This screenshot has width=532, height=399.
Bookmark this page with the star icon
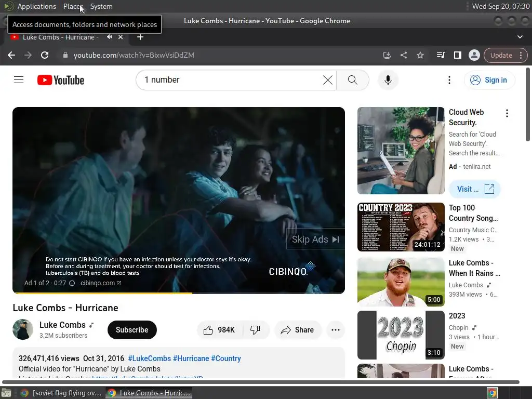[420, 55]
